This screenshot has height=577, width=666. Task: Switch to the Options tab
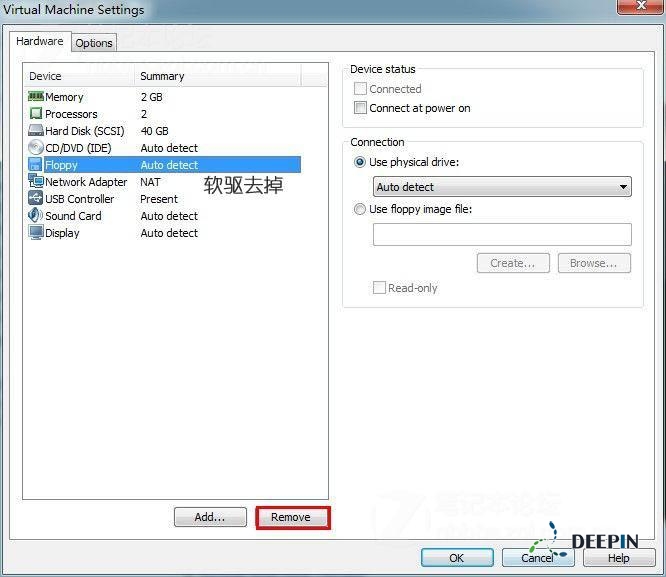(x=94, y=43)
